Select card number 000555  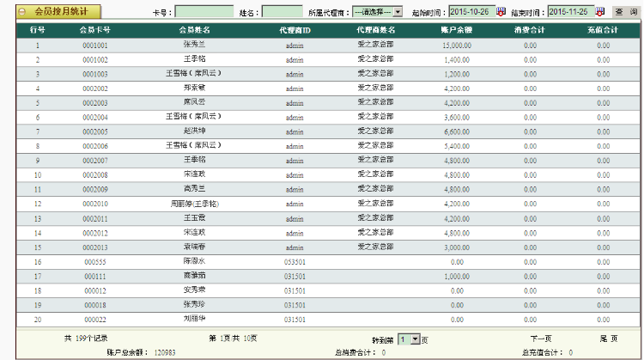(x=94, y=262)
